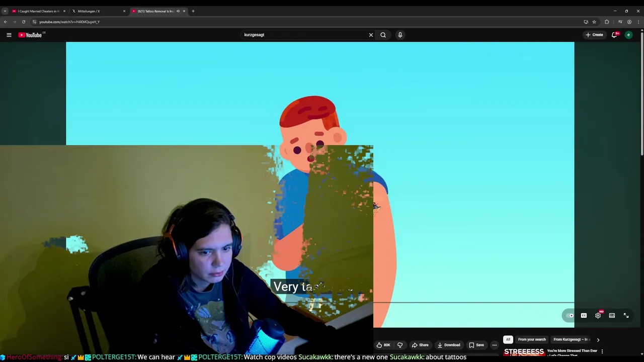The image size is (644, 362).
Task: Mute the Tattoo Removal tab speaker icon
Action: 178,11
